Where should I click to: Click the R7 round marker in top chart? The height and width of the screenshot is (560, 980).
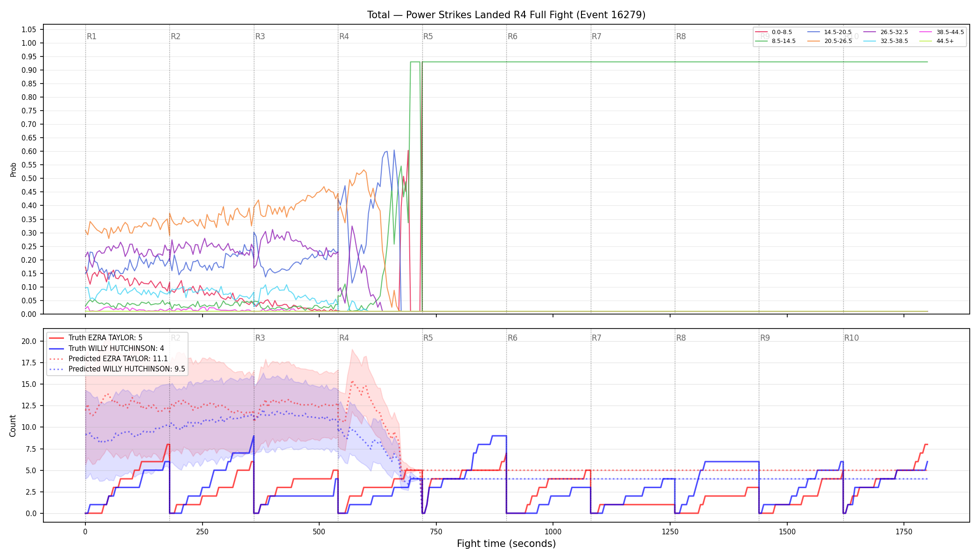(596, 36)
